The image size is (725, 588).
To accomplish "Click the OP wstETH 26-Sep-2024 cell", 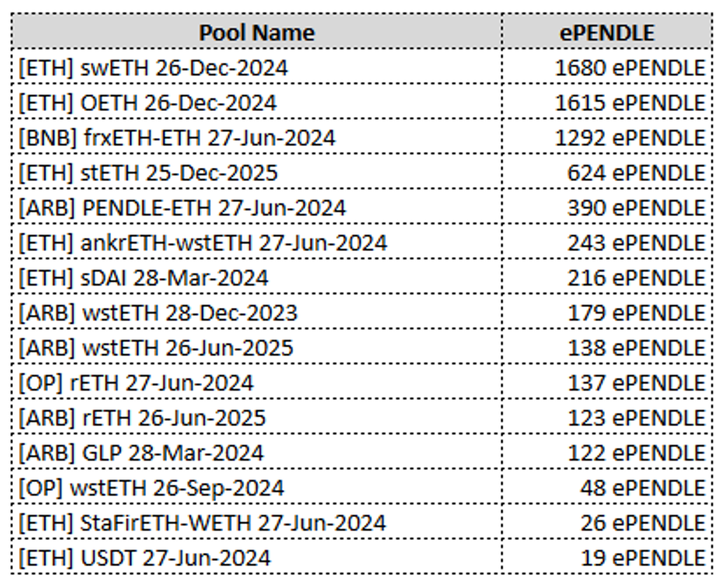I will click(151, 488).
